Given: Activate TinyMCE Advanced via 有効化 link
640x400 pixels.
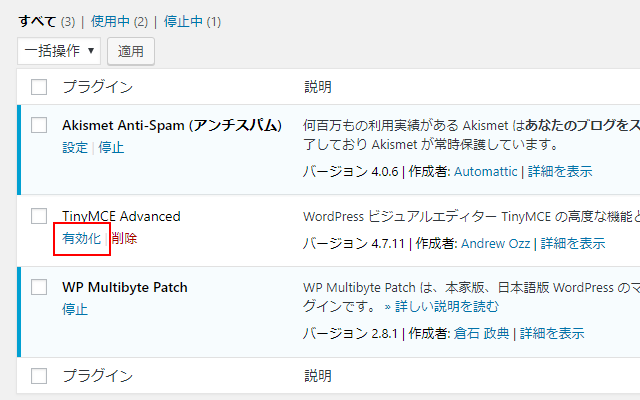Looking at the screenshot, I should [81, 239].
